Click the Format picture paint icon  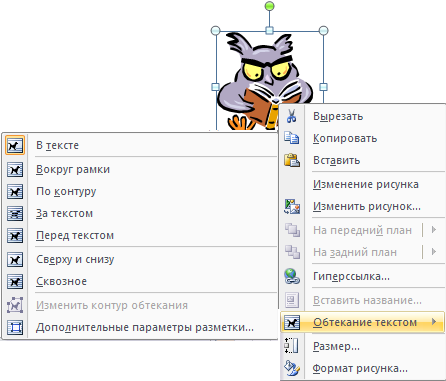pos(292,368)
